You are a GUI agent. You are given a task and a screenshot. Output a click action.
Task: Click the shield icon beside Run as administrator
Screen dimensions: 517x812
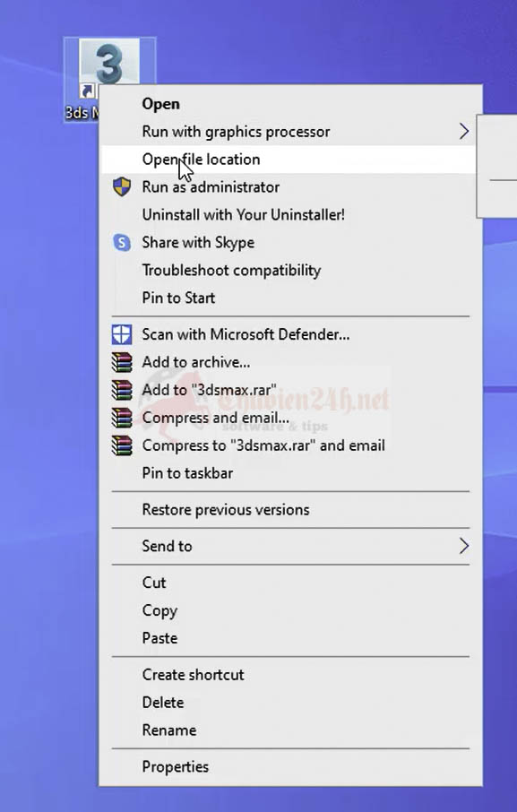pos(122,186)
